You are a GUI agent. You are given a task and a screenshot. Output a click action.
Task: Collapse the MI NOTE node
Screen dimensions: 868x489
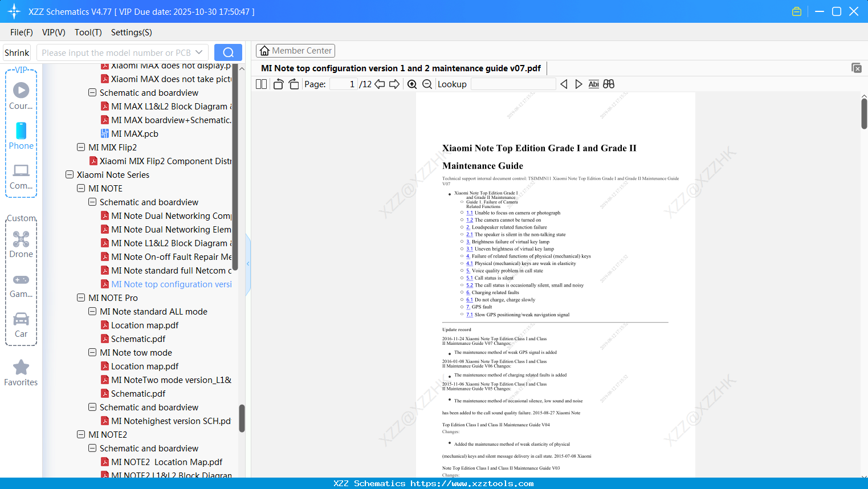click(81, 188)
